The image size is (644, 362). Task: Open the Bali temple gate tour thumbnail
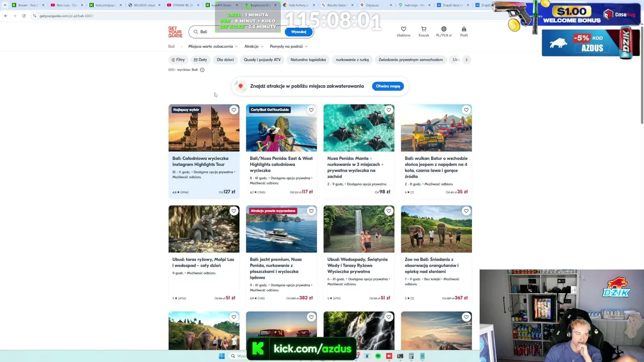point(204,128)
